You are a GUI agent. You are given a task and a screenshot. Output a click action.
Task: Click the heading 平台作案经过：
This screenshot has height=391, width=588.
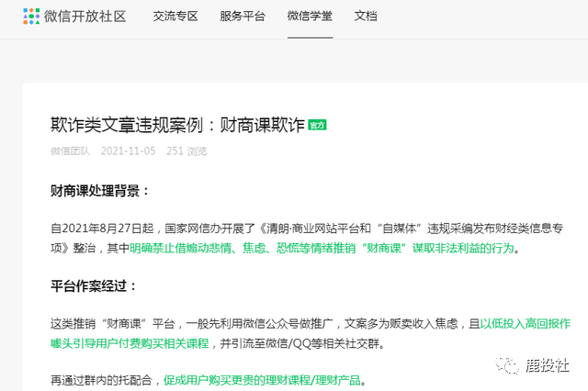(x=94, y=285)
